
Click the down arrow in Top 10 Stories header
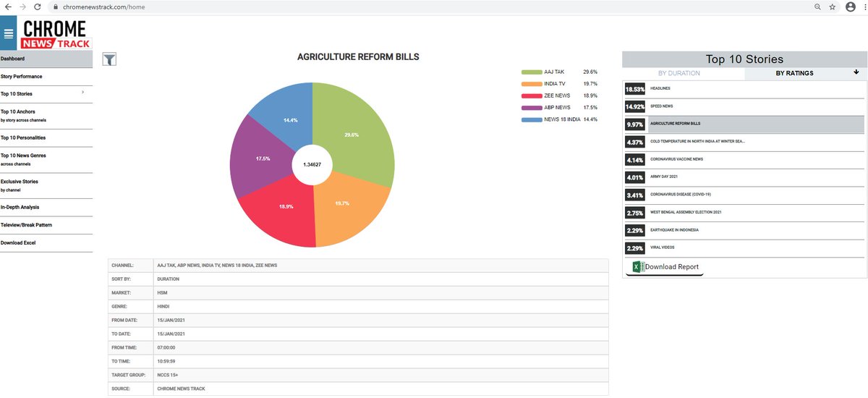point(856,72)
